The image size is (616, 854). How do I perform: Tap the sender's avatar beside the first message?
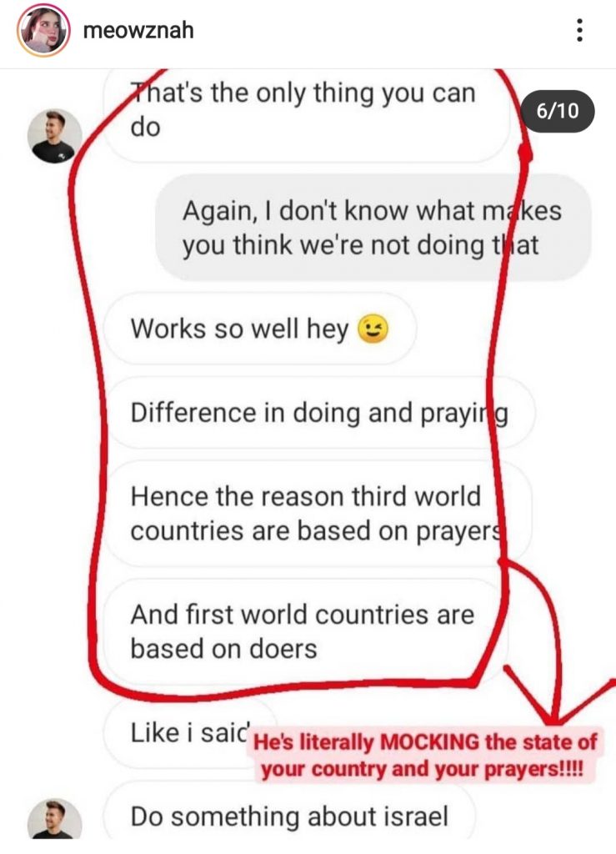pos(54,136)
